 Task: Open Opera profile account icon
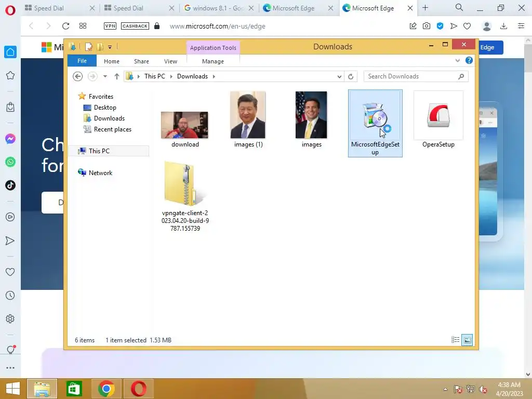(487, 26)
